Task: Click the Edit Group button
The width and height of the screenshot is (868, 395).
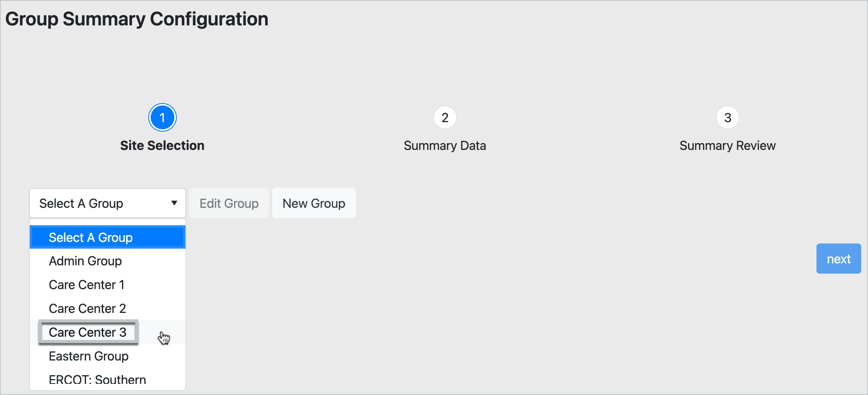Action: pyautogui.click(x=229, y=203)
